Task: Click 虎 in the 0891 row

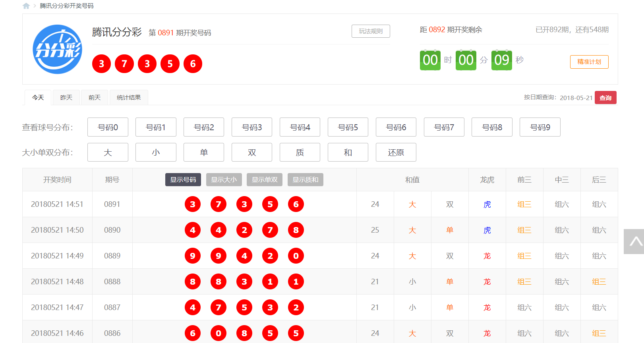Action: 487,204
